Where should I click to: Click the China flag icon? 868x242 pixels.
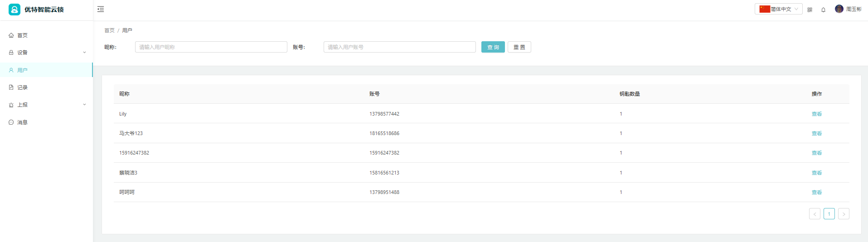pyautogui.click(x=765, y=9)
